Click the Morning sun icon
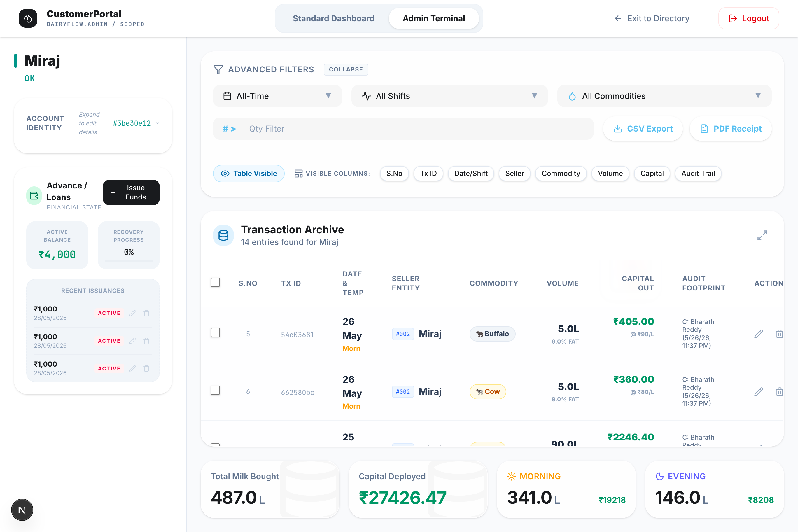 511,476
